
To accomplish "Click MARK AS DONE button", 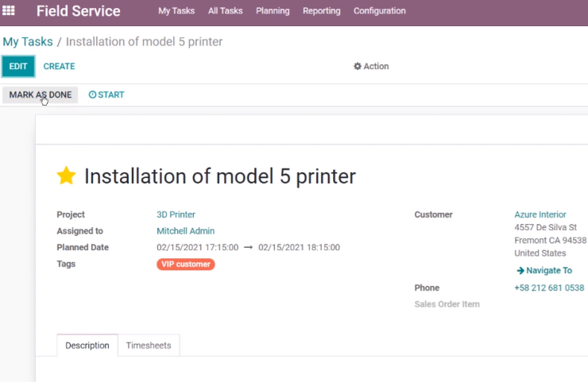I will 40,95.
